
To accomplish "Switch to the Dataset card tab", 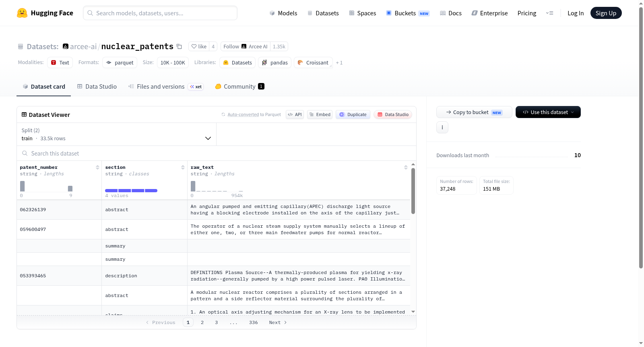I will tap(44, 86).
